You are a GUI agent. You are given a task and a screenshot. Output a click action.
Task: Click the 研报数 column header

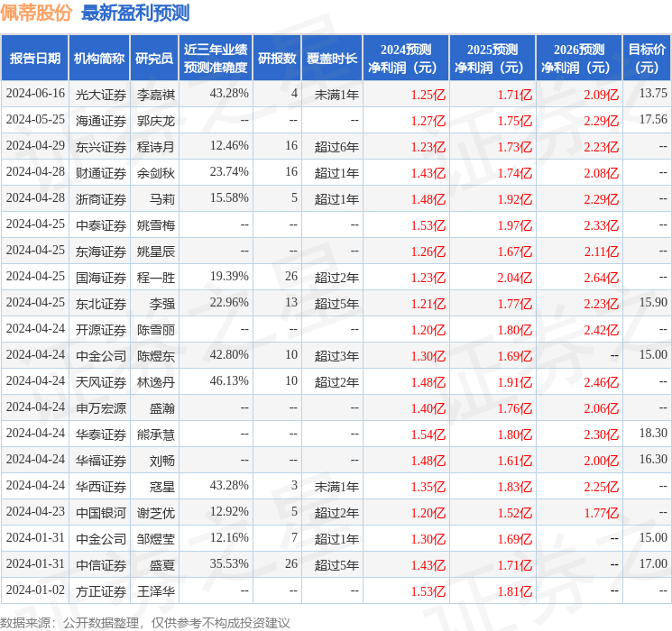point(277,59)
